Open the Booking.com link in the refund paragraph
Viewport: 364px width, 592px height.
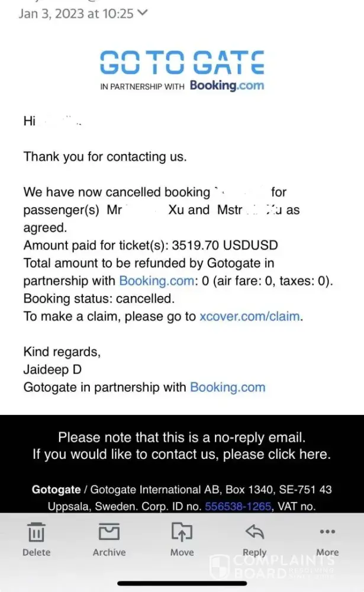[156, 281]
